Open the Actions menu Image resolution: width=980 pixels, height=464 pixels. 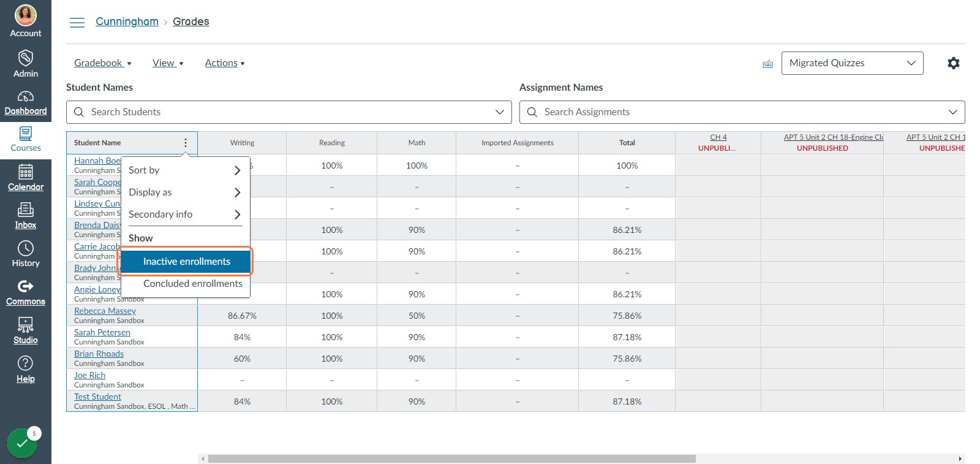click(x=225, y=63)
